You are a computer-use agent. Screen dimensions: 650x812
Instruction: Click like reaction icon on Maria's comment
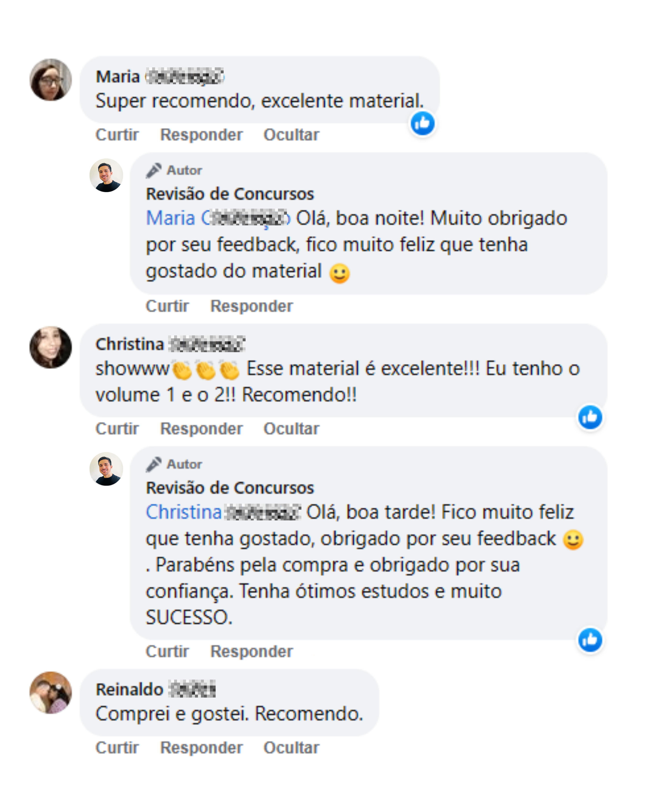(x=422, y=123)
